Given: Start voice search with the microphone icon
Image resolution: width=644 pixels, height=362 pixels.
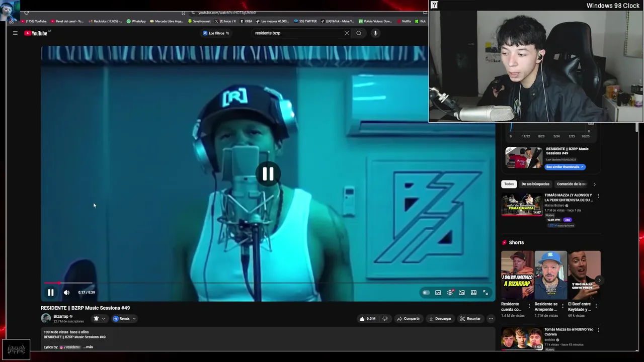Looking at the screenshot, I should point(375,33).
